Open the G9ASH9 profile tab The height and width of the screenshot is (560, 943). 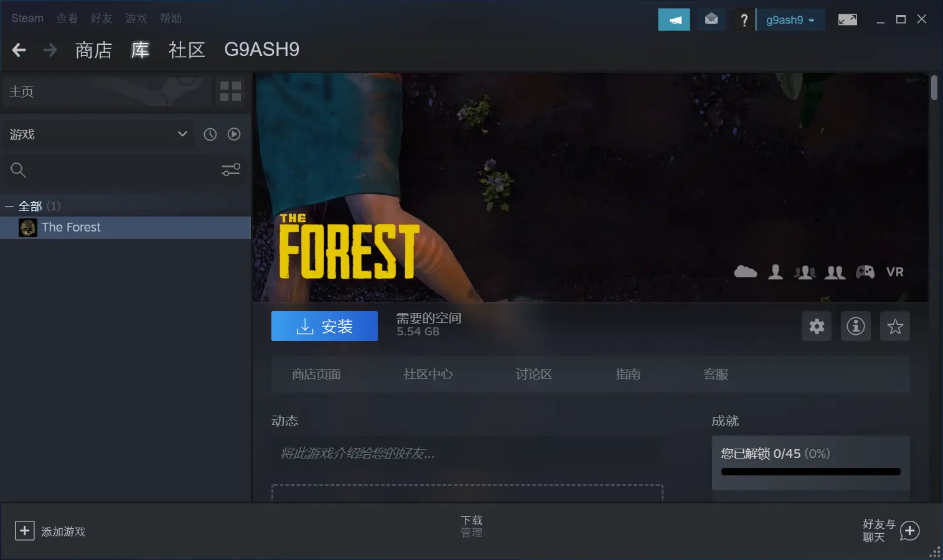pos(261,50)
